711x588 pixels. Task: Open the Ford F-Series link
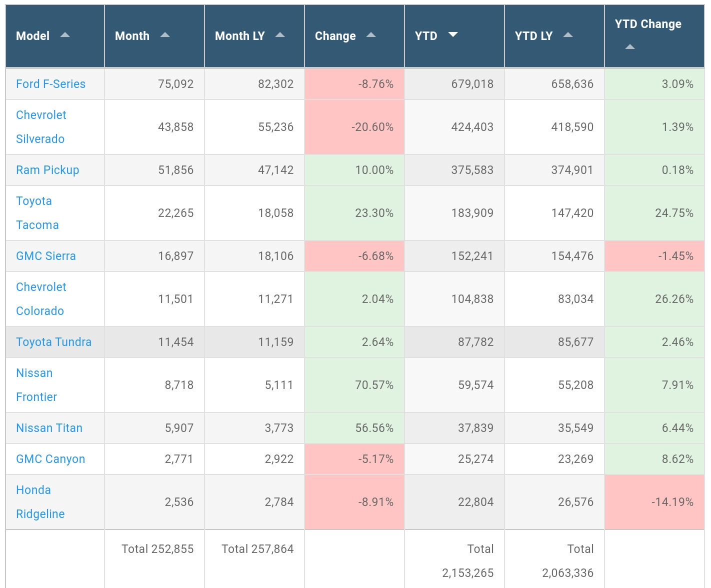tap(50, 84)
